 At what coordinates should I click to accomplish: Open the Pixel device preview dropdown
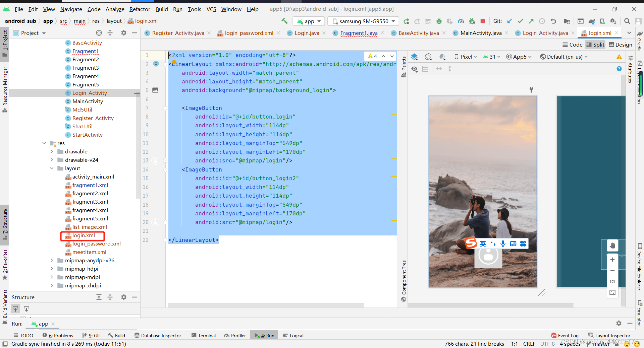(465, 57)
